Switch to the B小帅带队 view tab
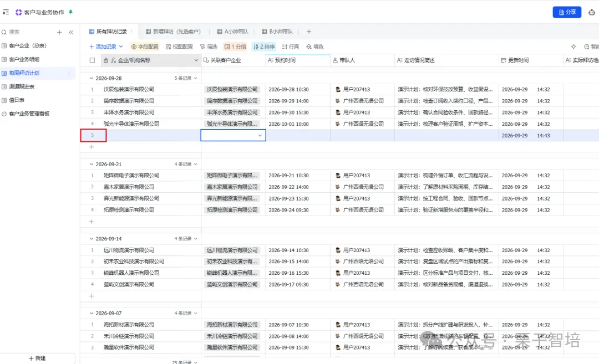 pos(277,32)
